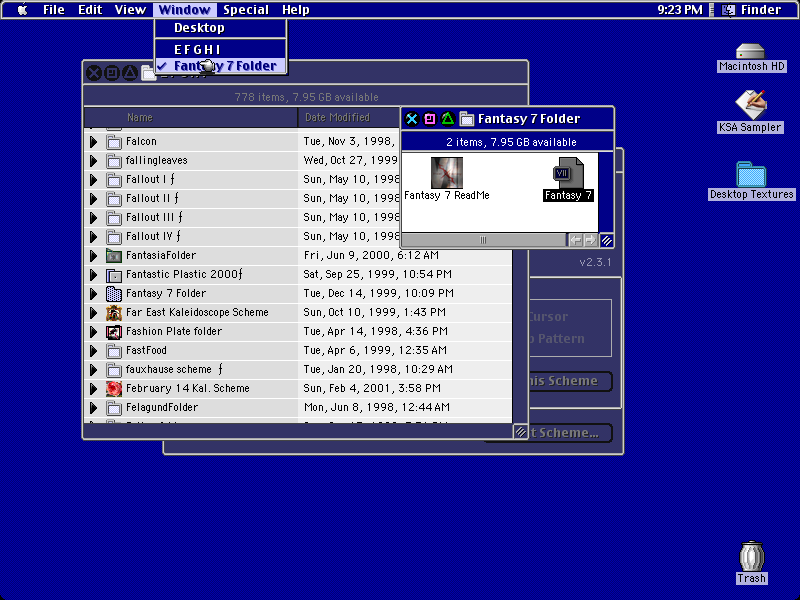Select the Macintosh HD desktop icon

(x=751, y=52)
